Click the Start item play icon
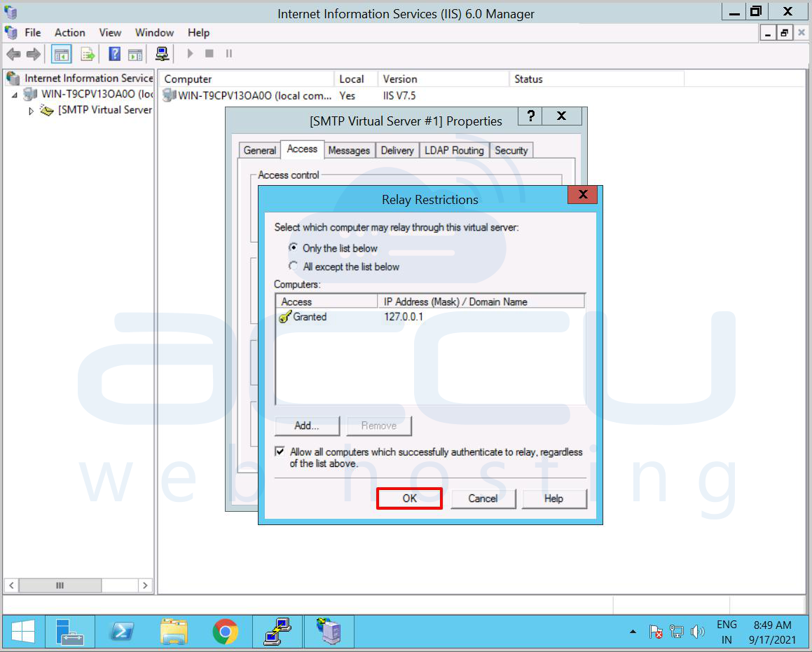 (x=190, y=53)
